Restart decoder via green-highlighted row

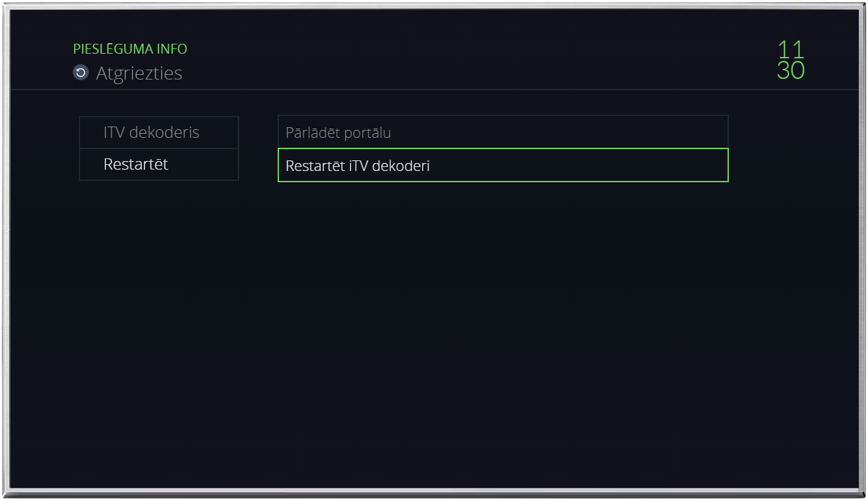tap(503, 165)
